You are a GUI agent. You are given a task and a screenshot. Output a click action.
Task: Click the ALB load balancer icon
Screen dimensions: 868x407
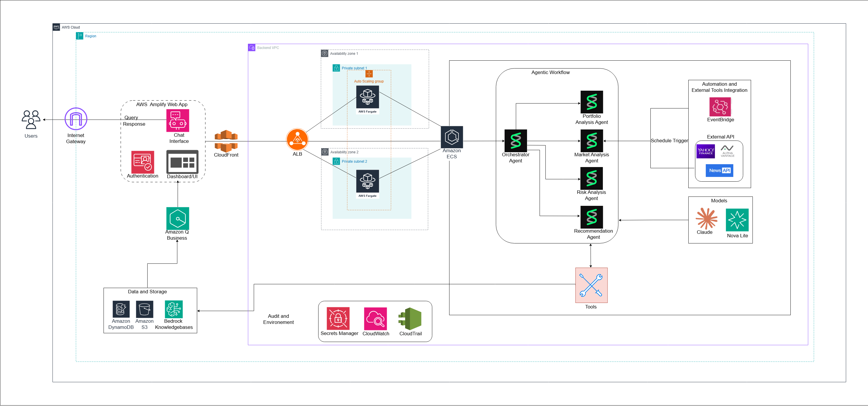click(297, 139)
